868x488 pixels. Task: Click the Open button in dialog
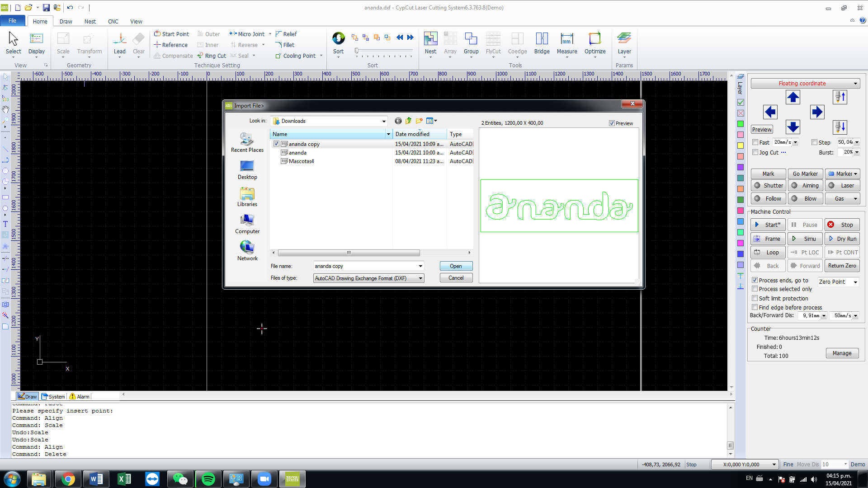tap(456, 266)
